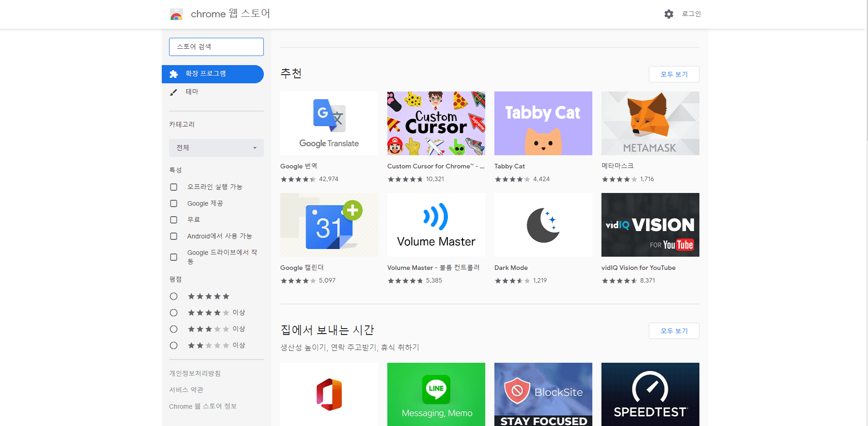
Task: Open the 전체 category dropdown
Action: (x=216, y=148)
